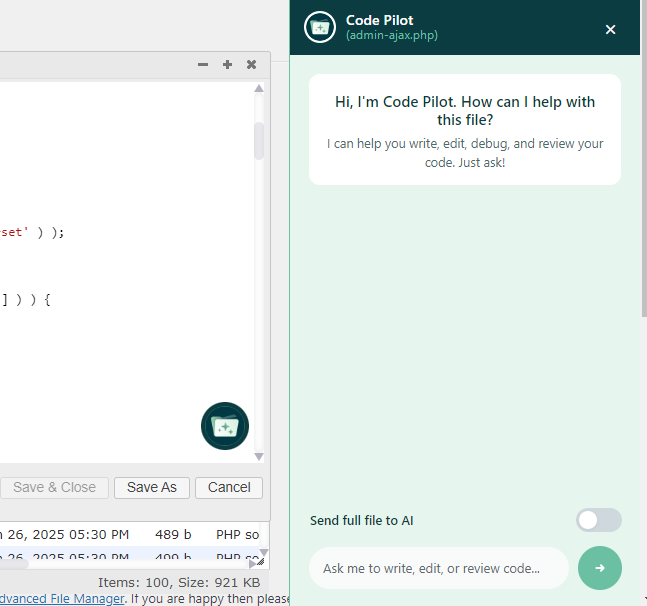647x606 pixels.
Task: Click the page vertical scrollbar thumb
Action: point(644,158)
